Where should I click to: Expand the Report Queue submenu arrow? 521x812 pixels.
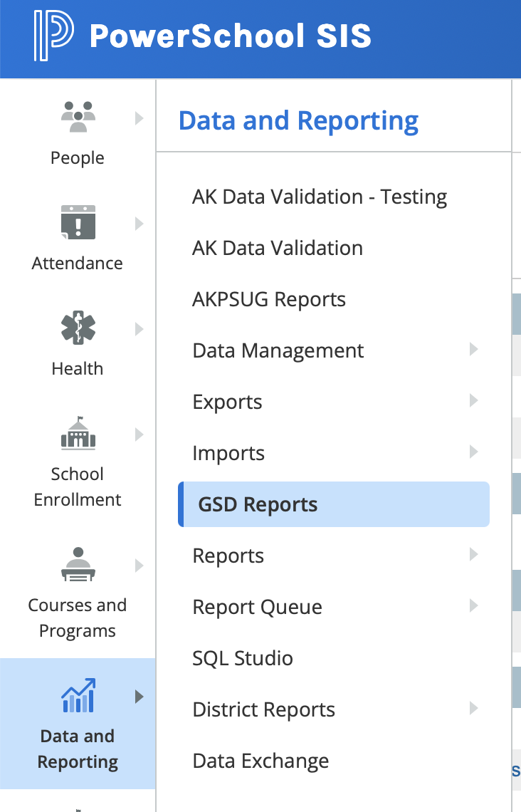473,606
